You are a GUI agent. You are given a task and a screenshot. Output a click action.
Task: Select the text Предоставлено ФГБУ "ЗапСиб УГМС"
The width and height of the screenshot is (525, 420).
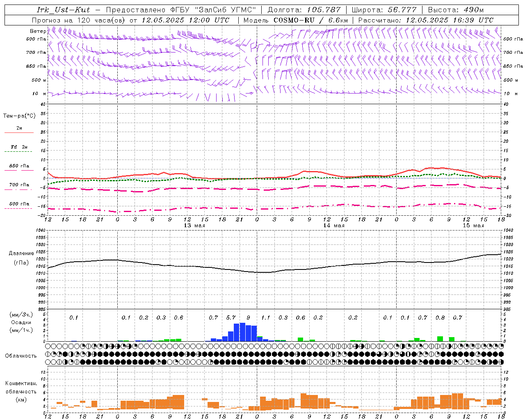pos(181,10)
